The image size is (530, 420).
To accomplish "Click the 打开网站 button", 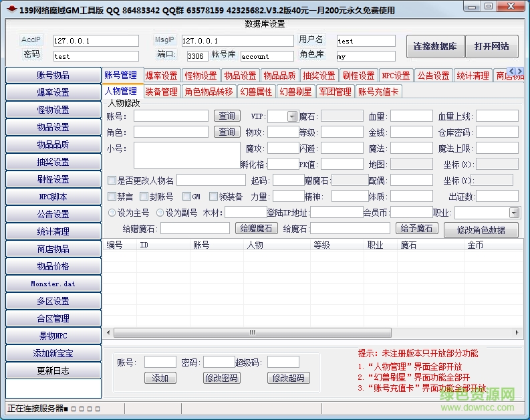I will (492, 46).
